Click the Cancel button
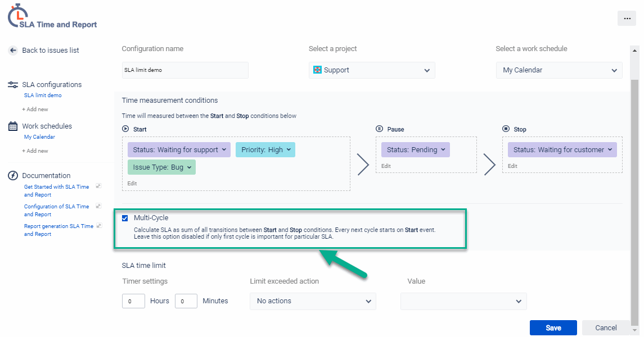This screenshot has height=337, width=644. (606, 328)
